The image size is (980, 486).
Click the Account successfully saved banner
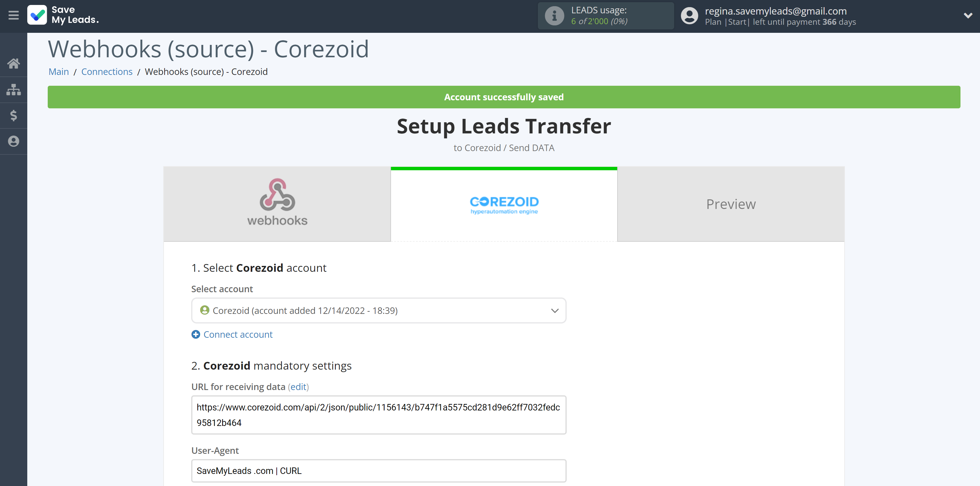coord(504,97)
